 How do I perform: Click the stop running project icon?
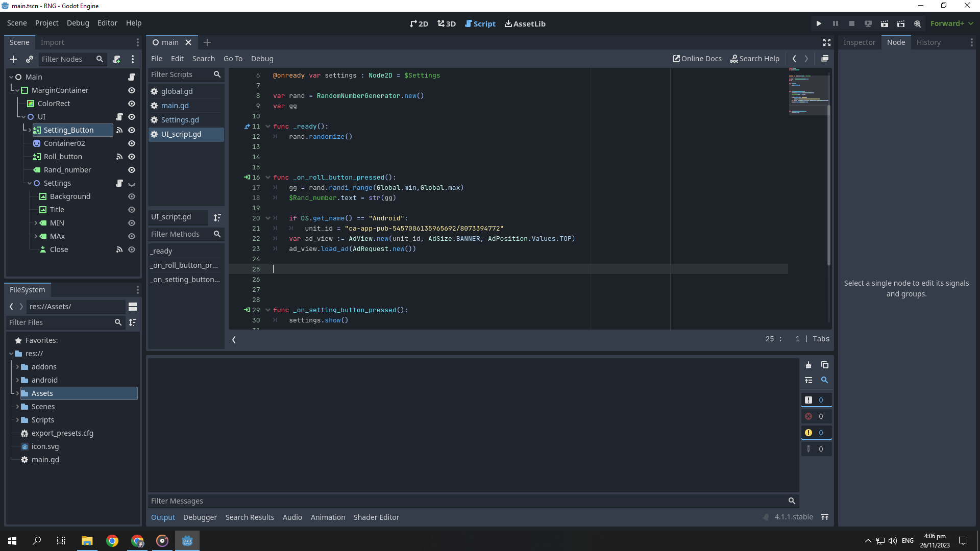pyautogui.click(x=852, y=23)
